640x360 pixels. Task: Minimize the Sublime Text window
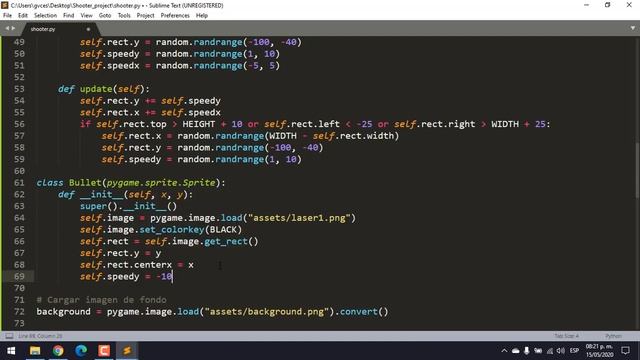pyautogui.click(x=587, y=5)
